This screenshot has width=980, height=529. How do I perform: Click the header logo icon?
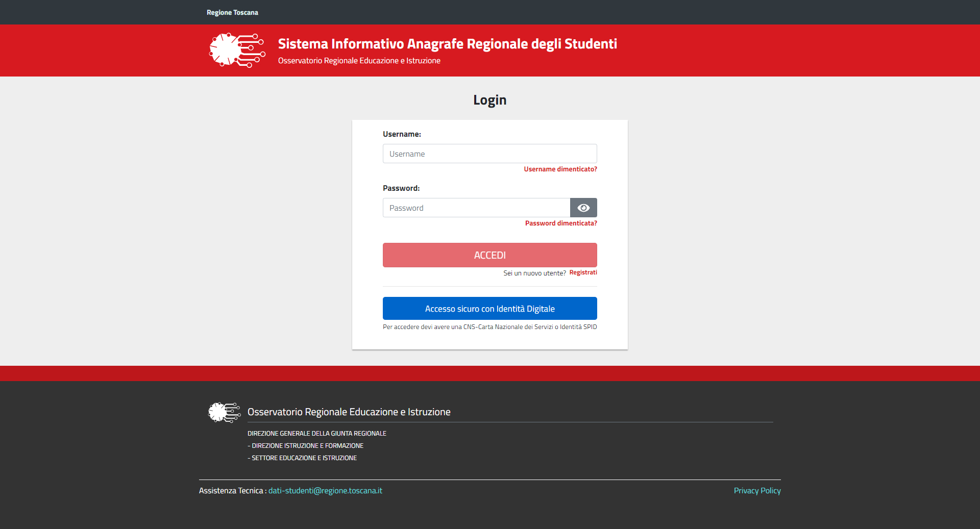pyautogui.click(x=237, y=51)
